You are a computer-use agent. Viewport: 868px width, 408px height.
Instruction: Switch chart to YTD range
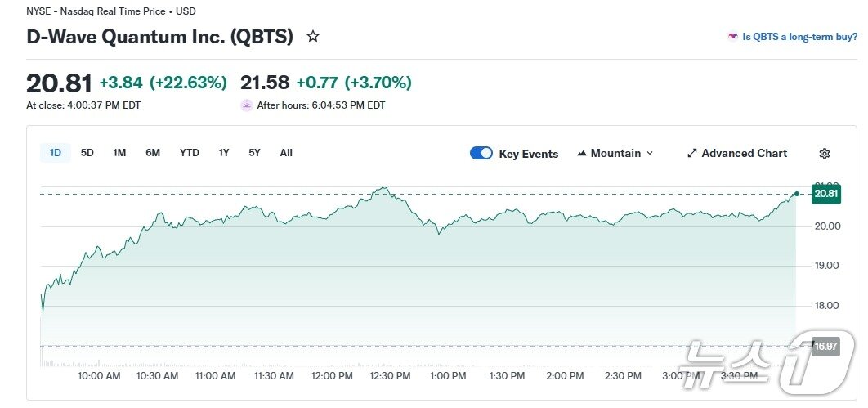tap(190, 153)
